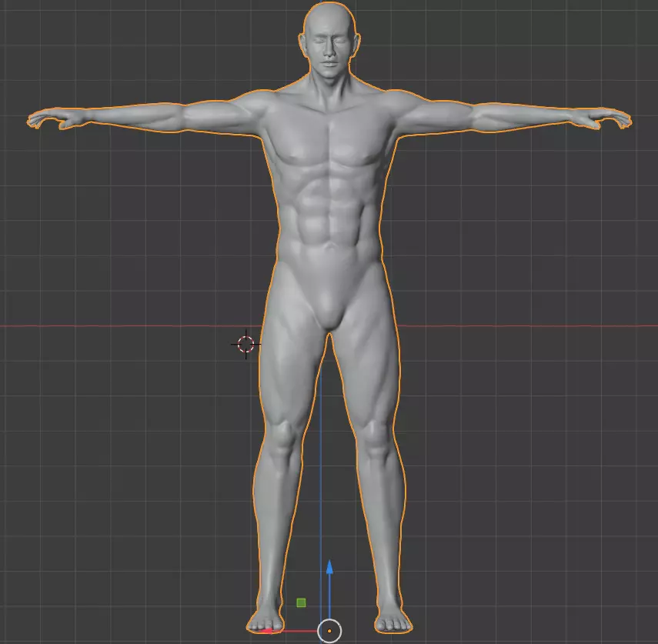Image resolution: width=658 pixels, height=644 pixels.
Task: Click the 3D cursor crosshair beside the thigh
Action: tap(246, 345)
